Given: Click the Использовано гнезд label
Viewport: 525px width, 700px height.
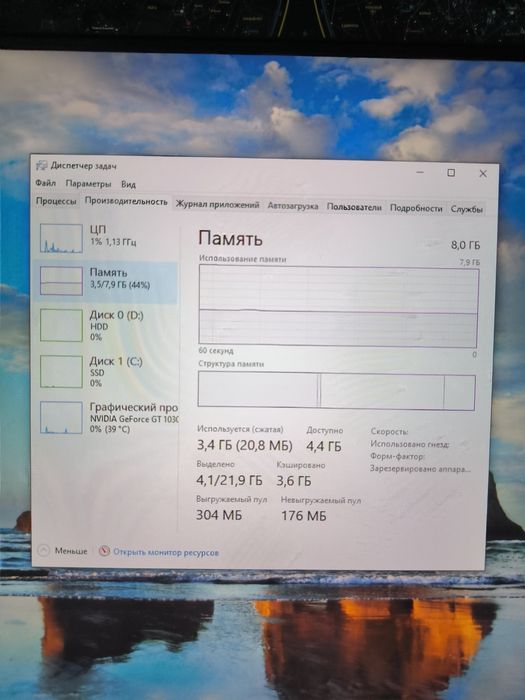Looking at the screenshot, I should pos(409,444).
